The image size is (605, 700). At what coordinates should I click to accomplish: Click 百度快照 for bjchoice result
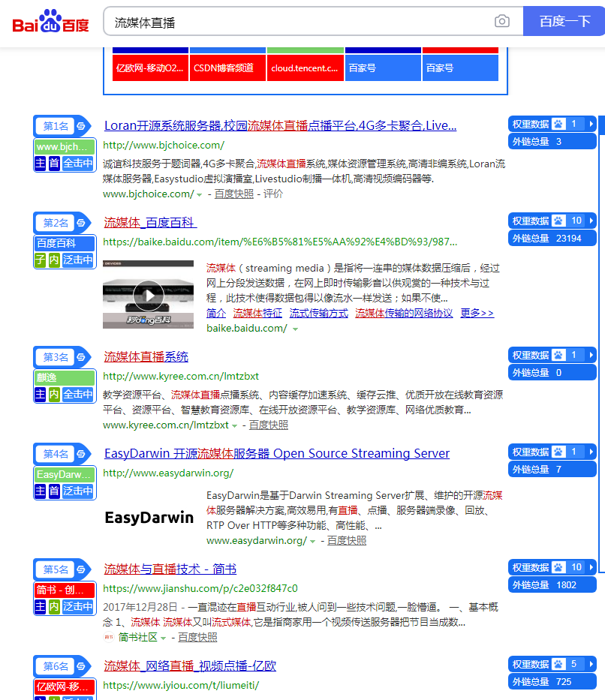(x=233, y=194)
